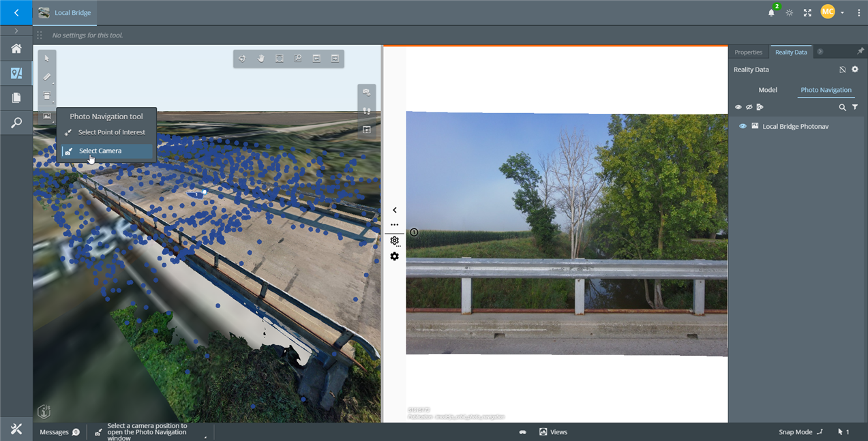Open Reality Data settings gear
The image size is (868, 441).
(855, 70)
